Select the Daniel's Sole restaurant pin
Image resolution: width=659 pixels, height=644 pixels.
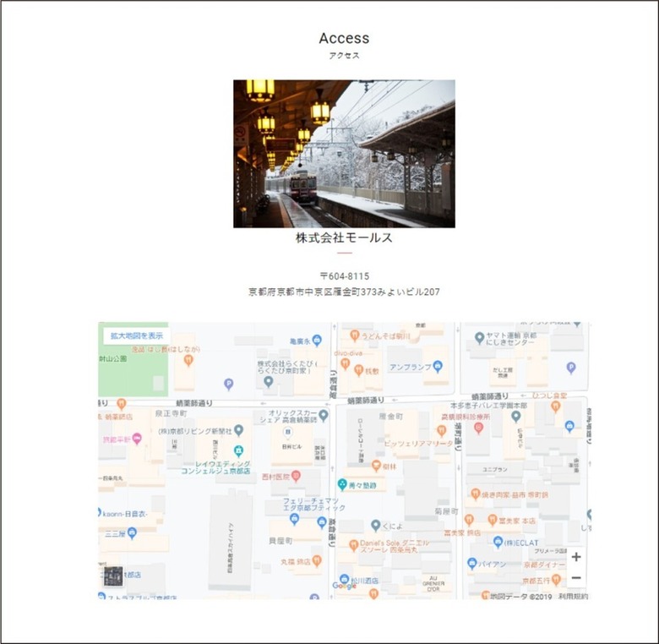click(353, 546)
